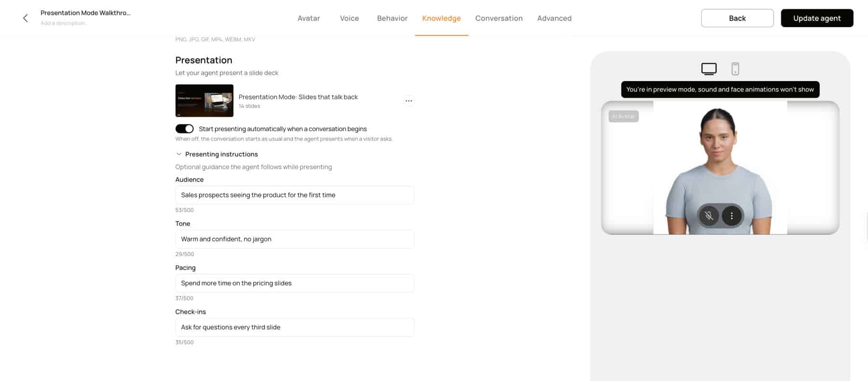This screenshot has height=381, width=868.
Task: Click the Update agent button
Action: pyautogui.click(x=817, y=18)
